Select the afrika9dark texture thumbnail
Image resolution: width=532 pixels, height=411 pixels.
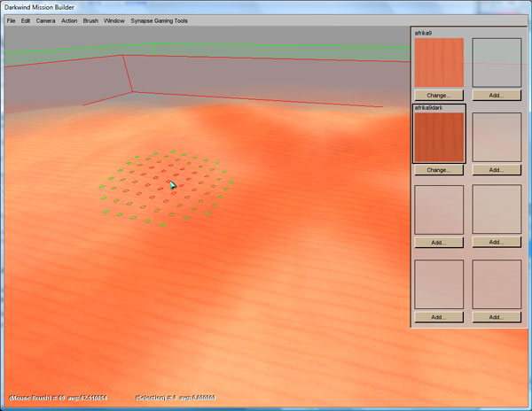(x=439, y=137)
